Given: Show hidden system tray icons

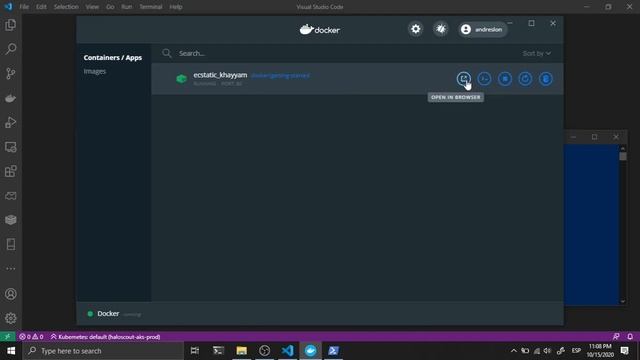Looking at the screenshot, I should coord(513,351).
